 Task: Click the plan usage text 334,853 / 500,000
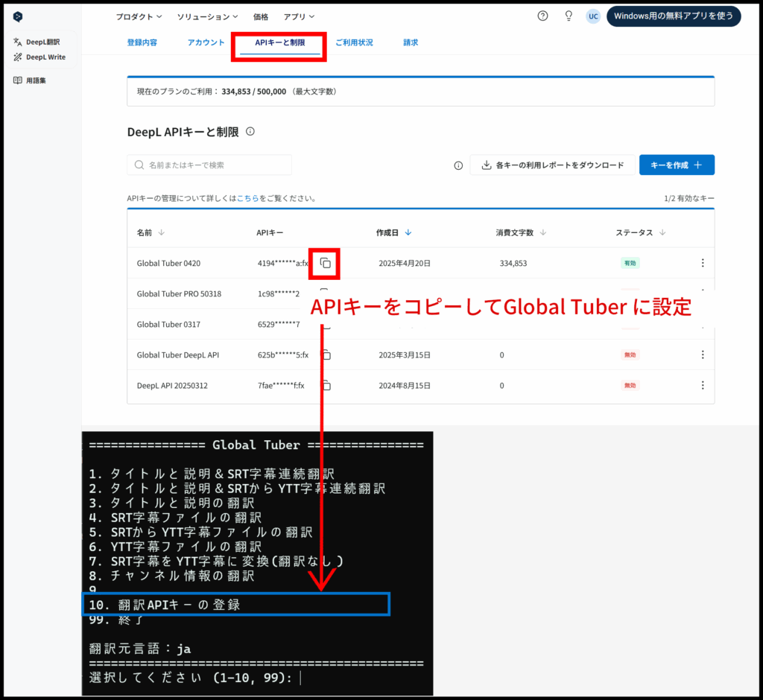click(253, 92)
